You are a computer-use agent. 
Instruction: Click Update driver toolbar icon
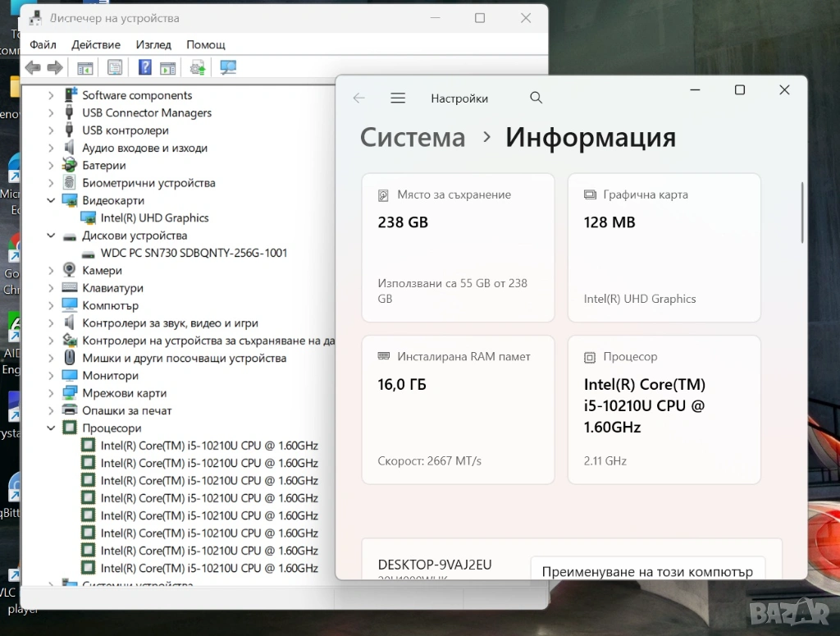click(x=198, y=67)
